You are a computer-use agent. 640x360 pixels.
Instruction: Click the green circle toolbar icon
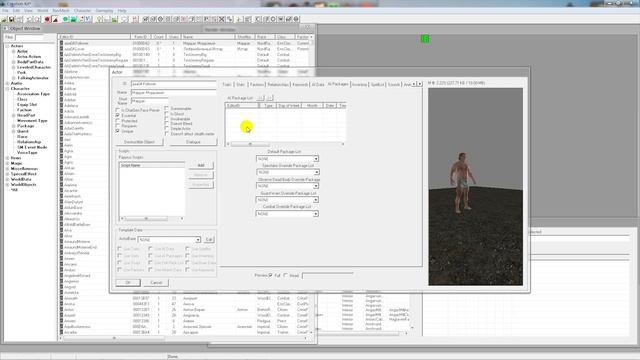[65, 19]
